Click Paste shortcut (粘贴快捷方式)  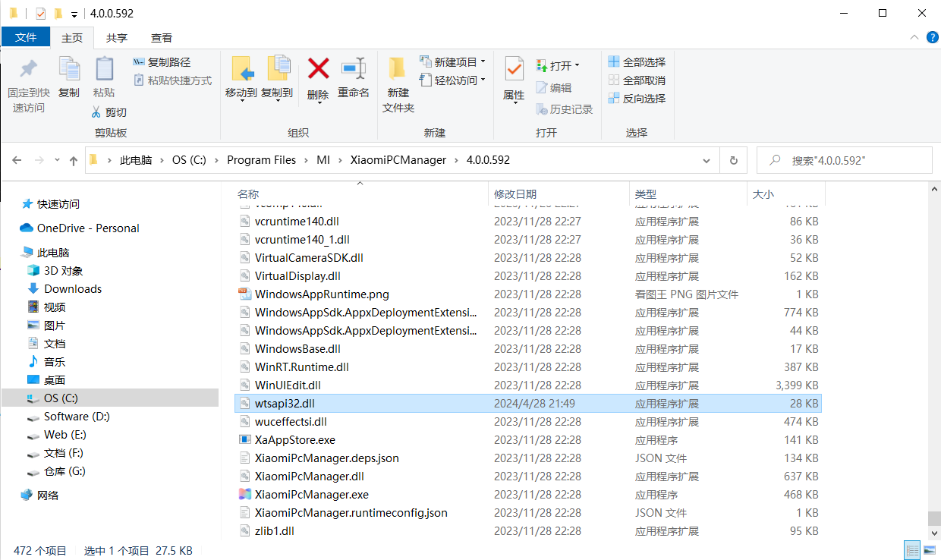pyautogui.click(x=172, y=80)
